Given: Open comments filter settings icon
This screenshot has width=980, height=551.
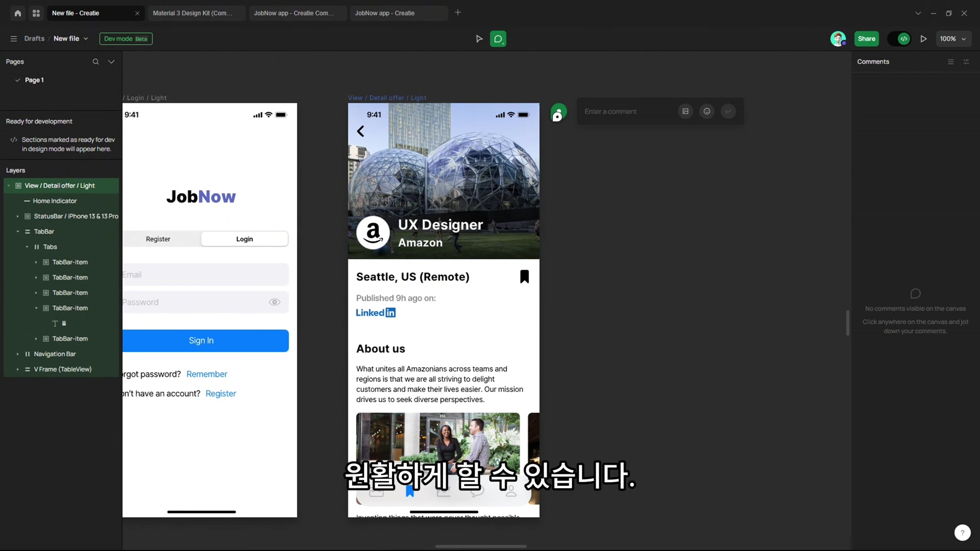Looking at the screenshot, I should pyautogui.click(x=966, y=62).
